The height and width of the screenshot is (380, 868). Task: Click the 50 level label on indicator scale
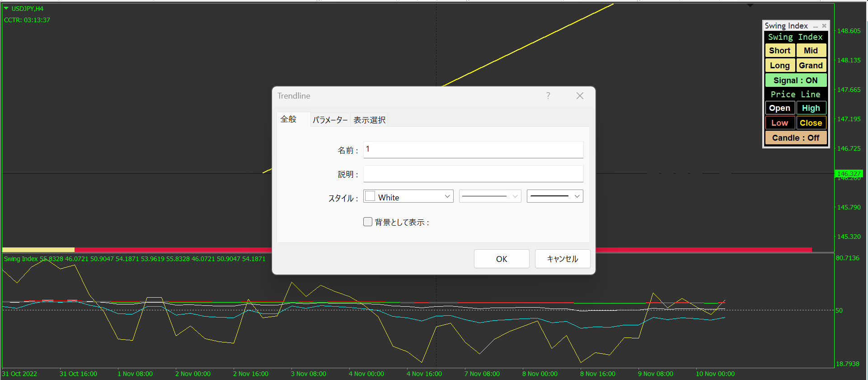point(839,310)
